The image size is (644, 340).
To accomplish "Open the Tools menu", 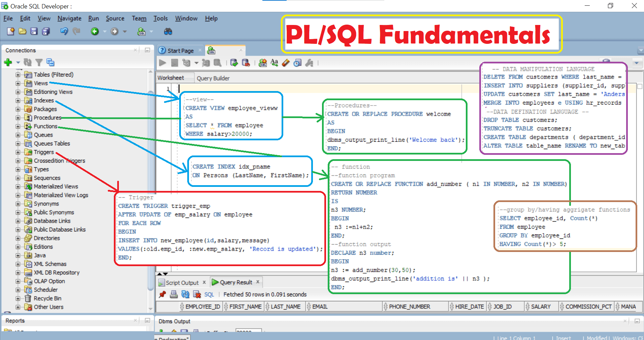I will point(160,18).
